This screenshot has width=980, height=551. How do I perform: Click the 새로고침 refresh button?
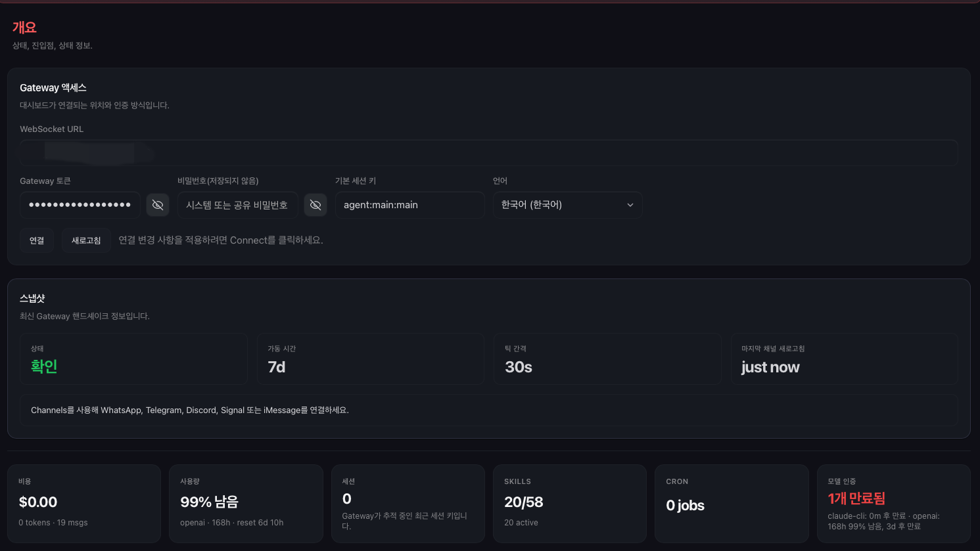[86, 240]
